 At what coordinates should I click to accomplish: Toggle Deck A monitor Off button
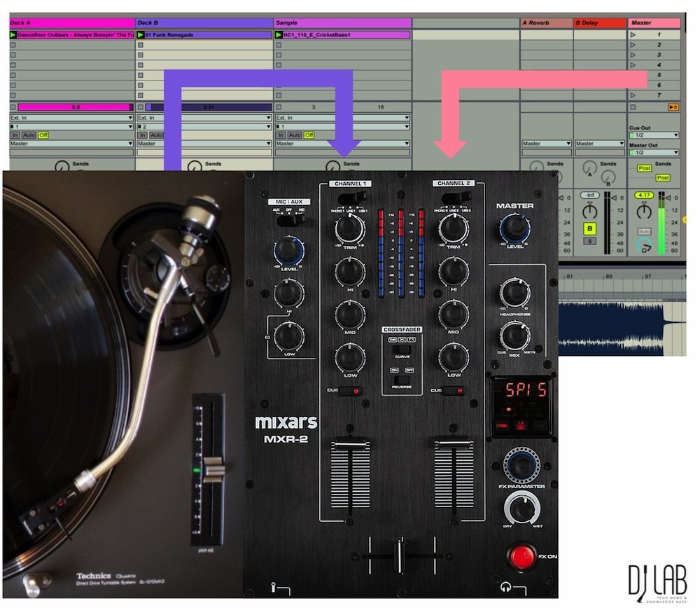point(43,135)
